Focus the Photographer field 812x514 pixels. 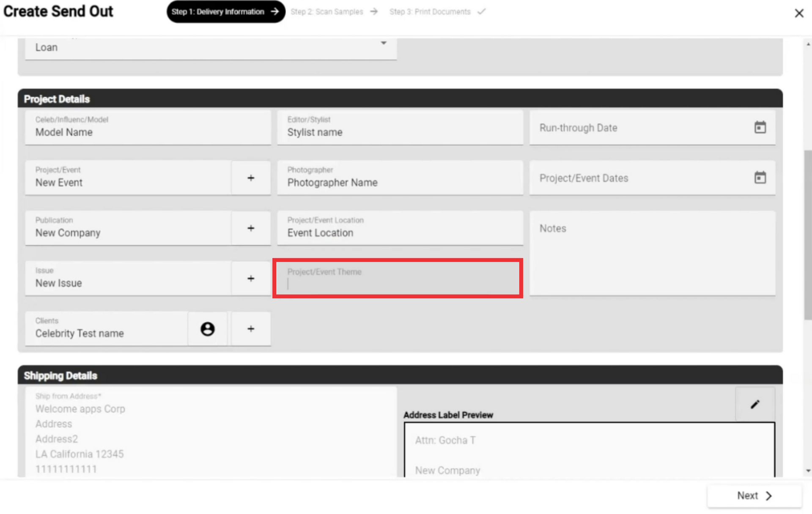(400, 178)
